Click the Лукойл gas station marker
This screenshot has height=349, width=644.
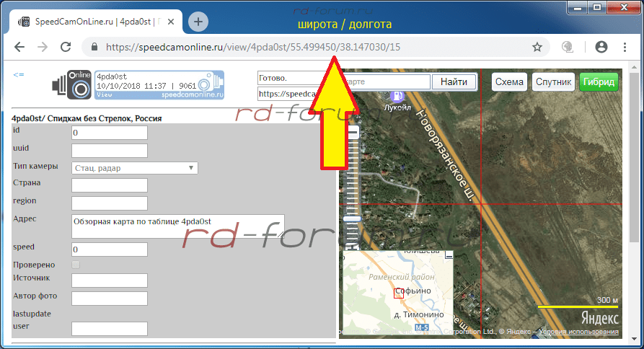[397, 96]
